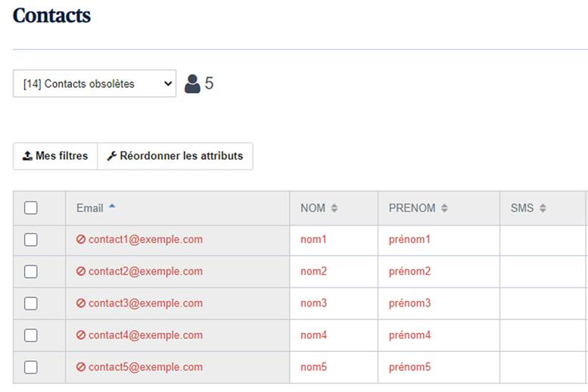Sort the NOM column arrows

334,208
